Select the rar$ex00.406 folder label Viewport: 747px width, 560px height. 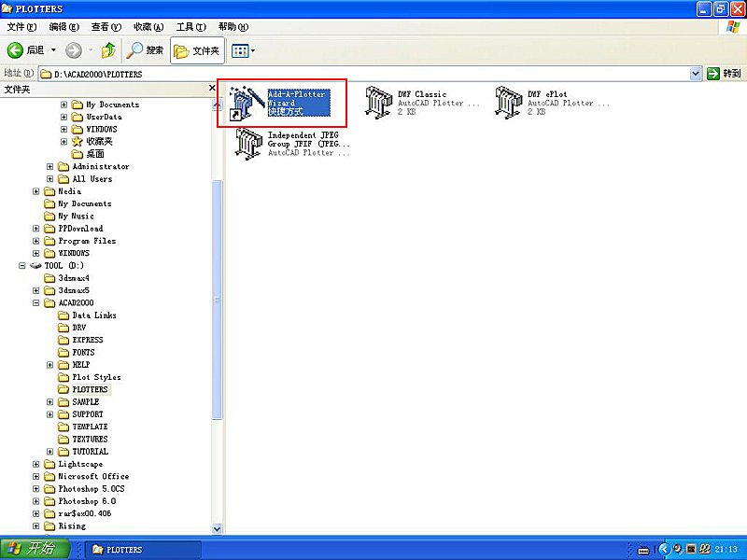(x=85, y=513)
